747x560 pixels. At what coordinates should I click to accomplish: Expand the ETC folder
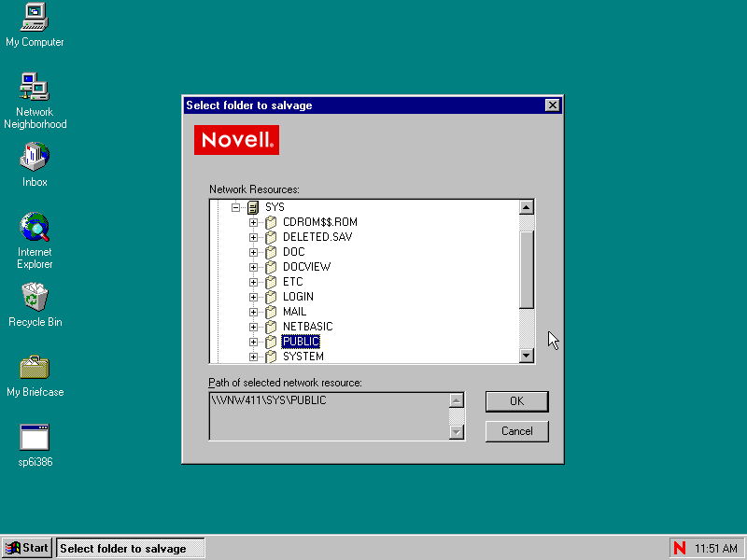tap(253, 282)
